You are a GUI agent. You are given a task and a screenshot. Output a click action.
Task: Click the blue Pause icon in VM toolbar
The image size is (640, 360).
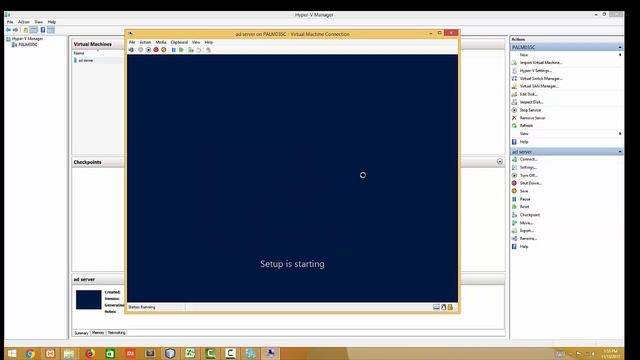pos(173,50)
